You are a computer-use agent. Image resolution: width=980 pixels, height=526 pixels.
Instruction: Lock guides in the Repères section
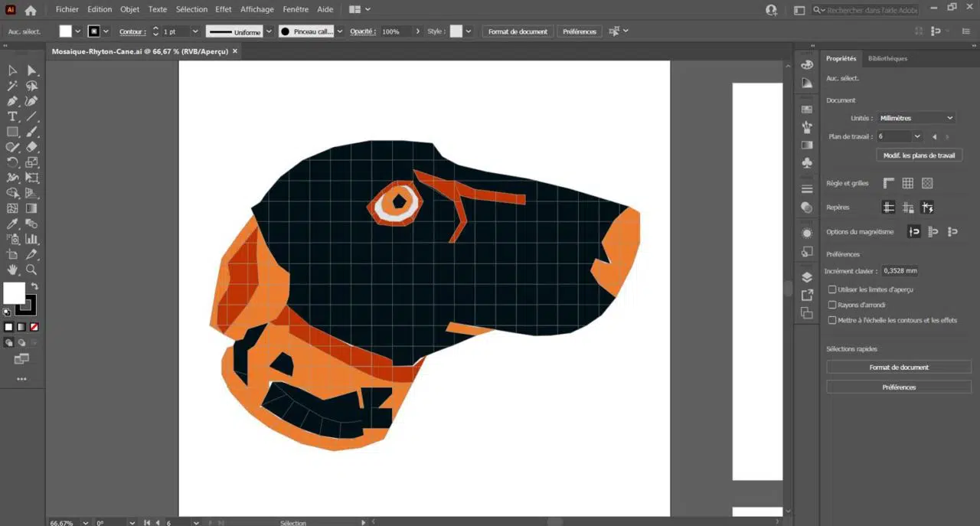coord(907,207)
